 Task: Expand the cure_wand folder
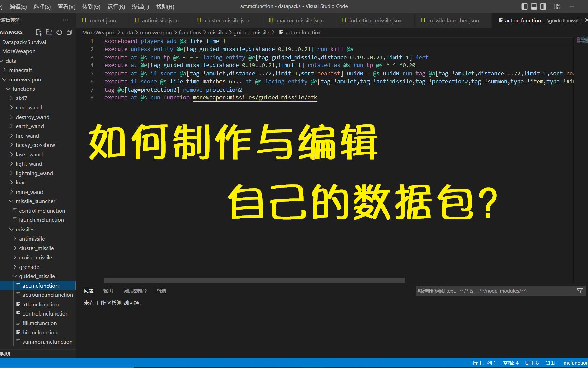(x=37, y=107)
